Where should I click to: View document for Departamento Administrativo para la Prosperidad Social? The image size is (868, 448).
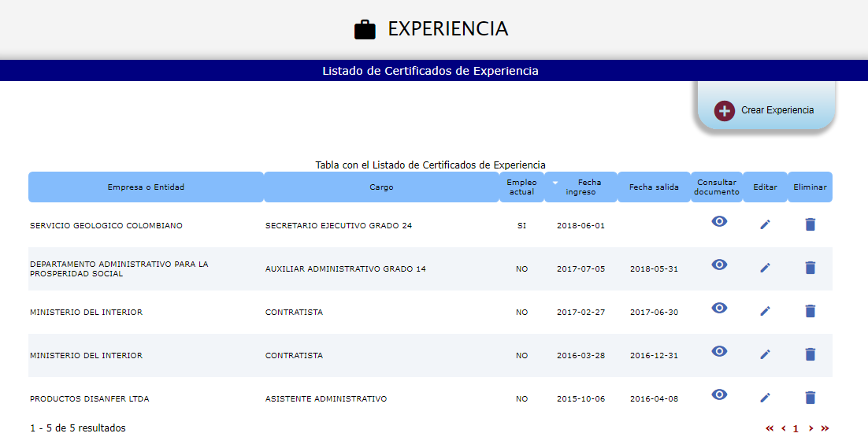[x=719, y=265]
